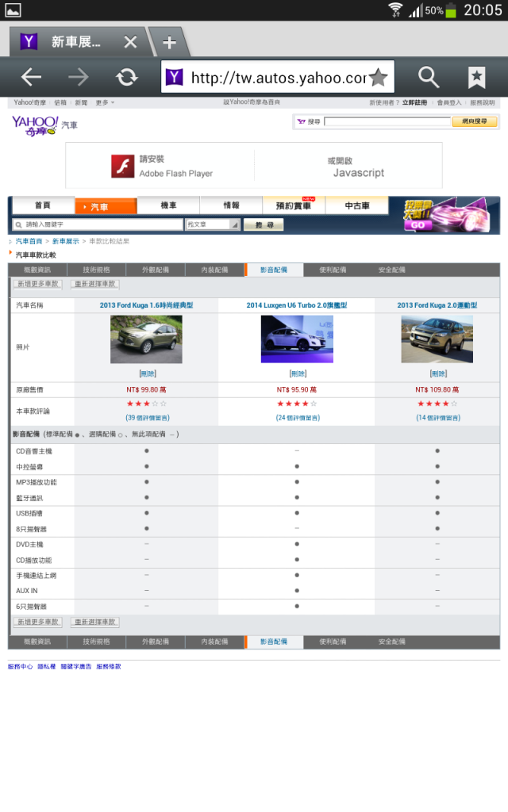Image resolution: width=508 pixels, height=812 pixels.
Task: Tap the browser forward arrow
Action: tap(79, 77)
